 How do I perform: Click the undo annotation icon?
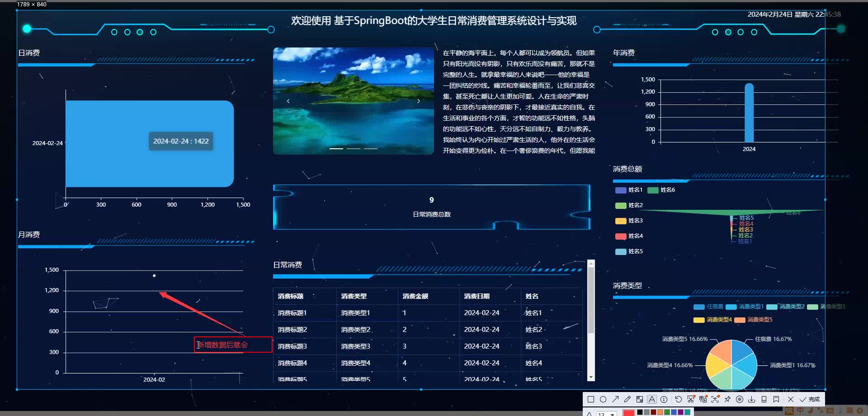point(678,399)
